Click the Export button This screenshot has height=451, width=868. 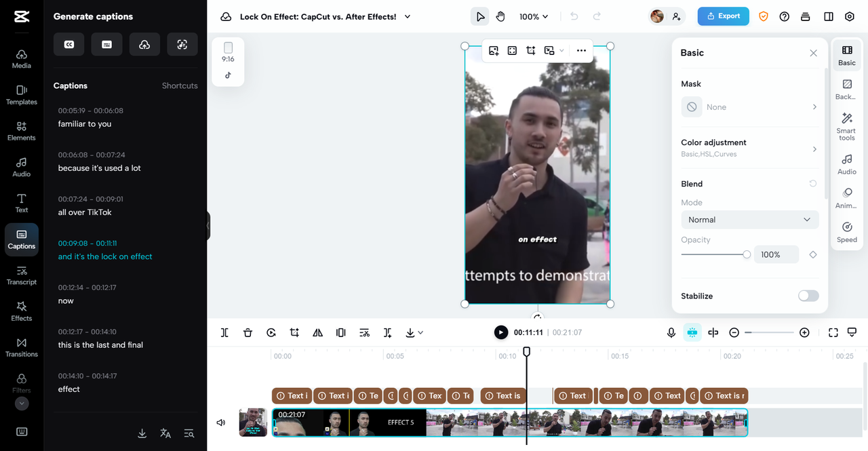[x=723, y=16]
